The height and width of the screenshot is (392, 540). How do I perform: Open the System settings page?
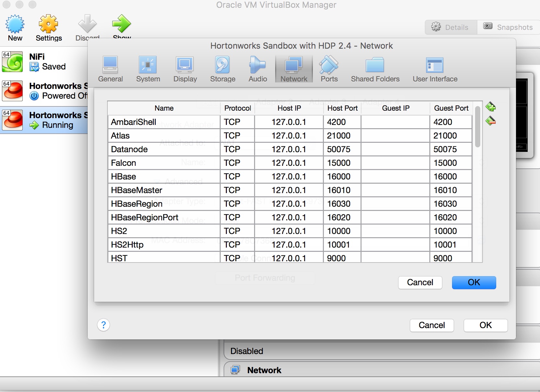tap(148, 68)
